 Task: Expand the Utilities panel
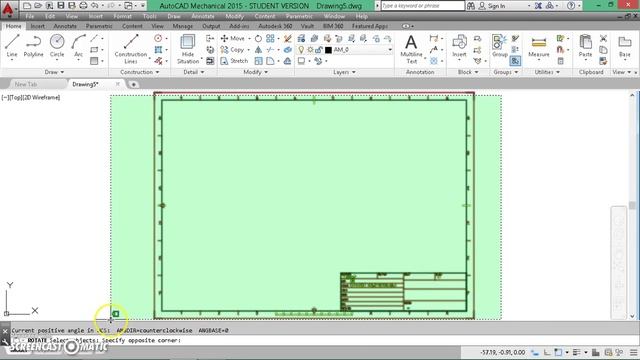547,72
